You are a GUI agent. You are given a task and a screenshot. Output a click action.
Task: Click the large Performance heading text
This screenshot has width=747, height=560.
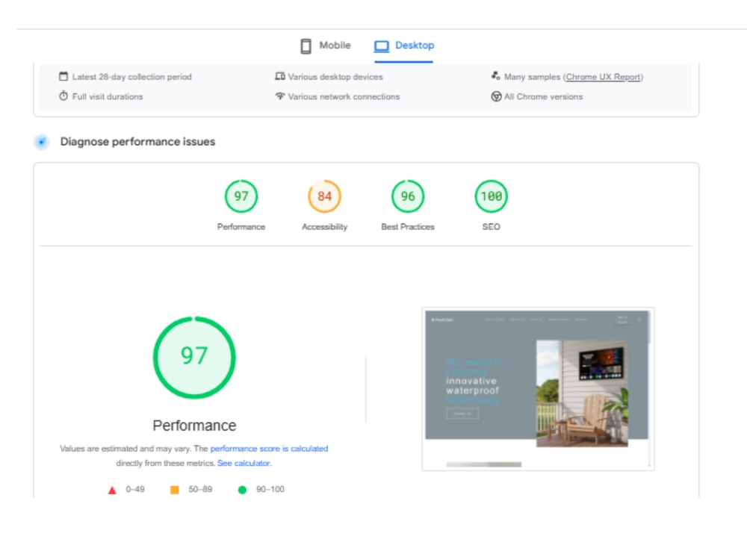194,426
